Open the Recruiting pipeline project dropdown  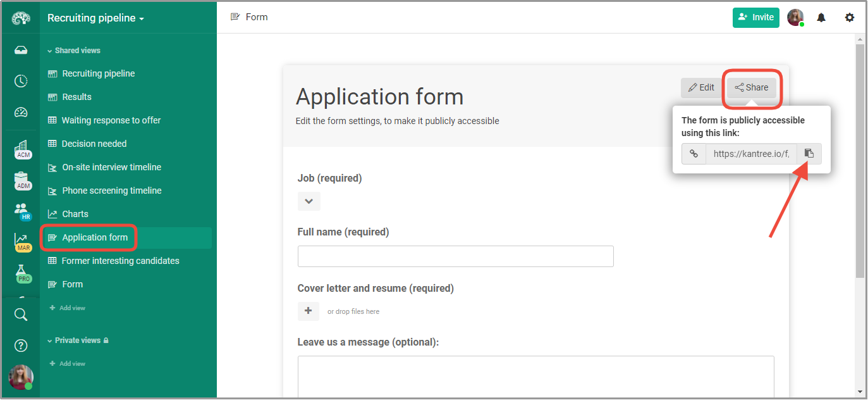[96, 18]
